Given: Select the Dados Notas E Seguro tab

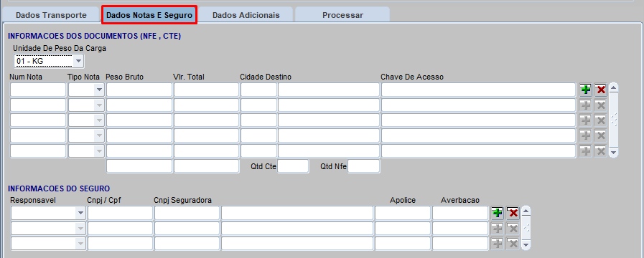Looking at the screenshot, I should click(x=149, y=15).
